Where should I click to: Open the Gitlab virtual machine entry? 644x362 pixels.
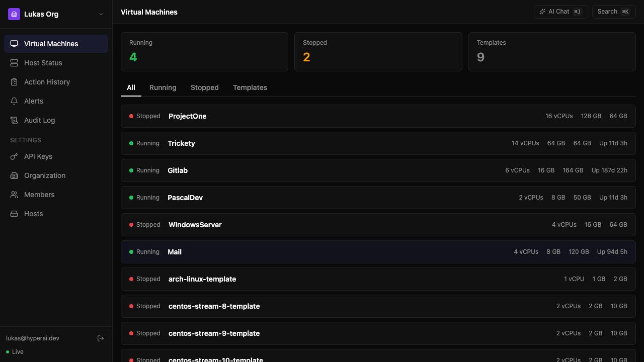pyautogui.click(x=378, y=170)
